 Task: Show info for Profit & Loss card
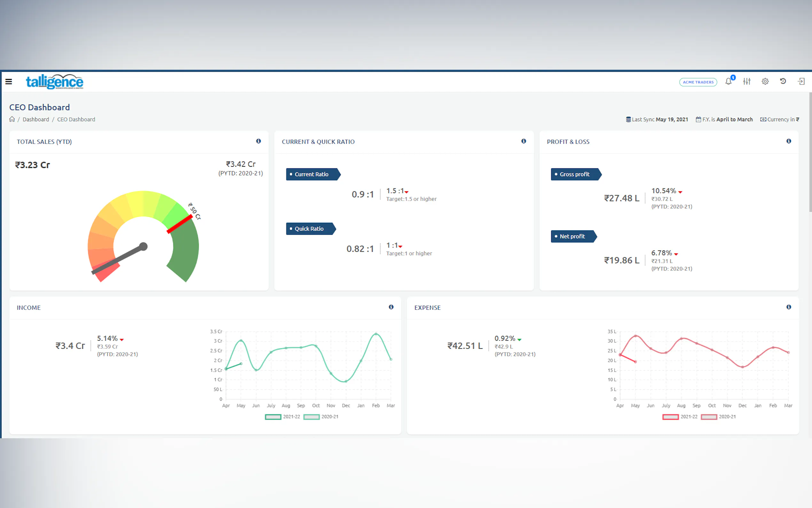(x=788, y=141)
